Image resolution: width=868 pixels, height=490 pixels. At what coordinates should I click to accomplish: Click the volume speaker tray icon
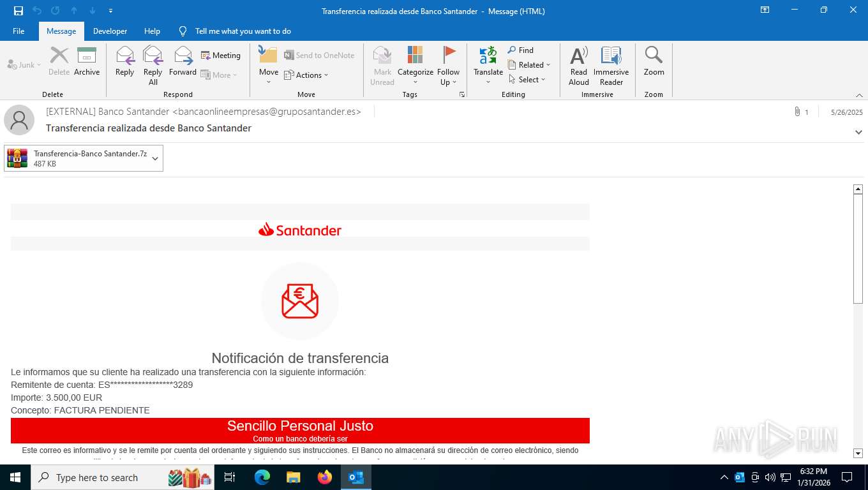pyautogui.click(x=770, y=477)
